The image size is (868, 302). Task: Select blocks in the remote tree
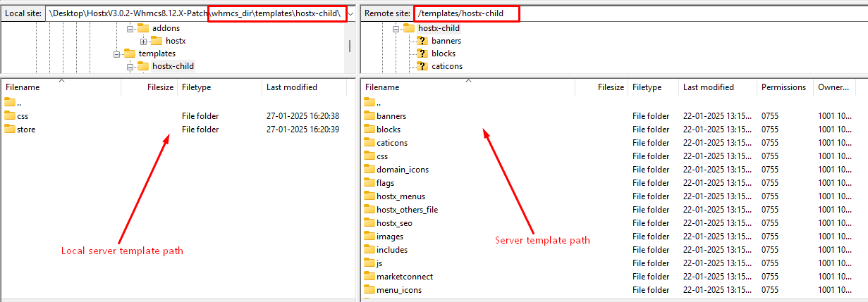coord(443,54)
